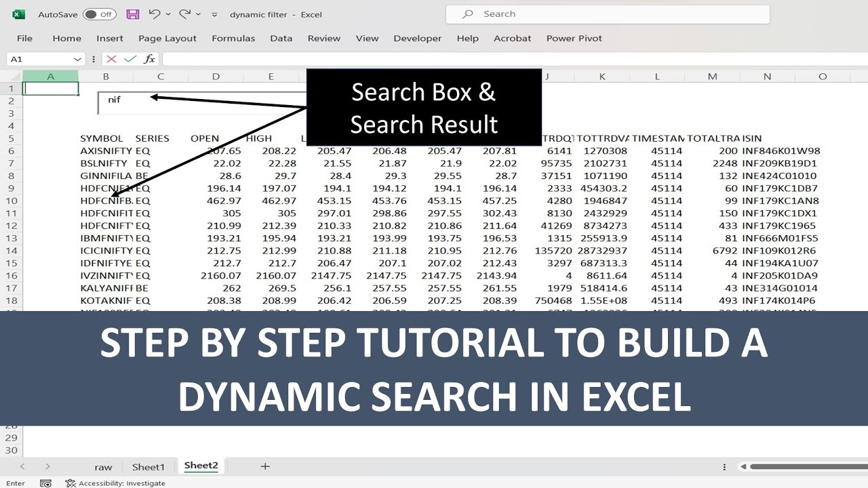The width and height of the screenshot is (868, 488).
Task: Click the Name Box showing A1
Action: [39, 60]
